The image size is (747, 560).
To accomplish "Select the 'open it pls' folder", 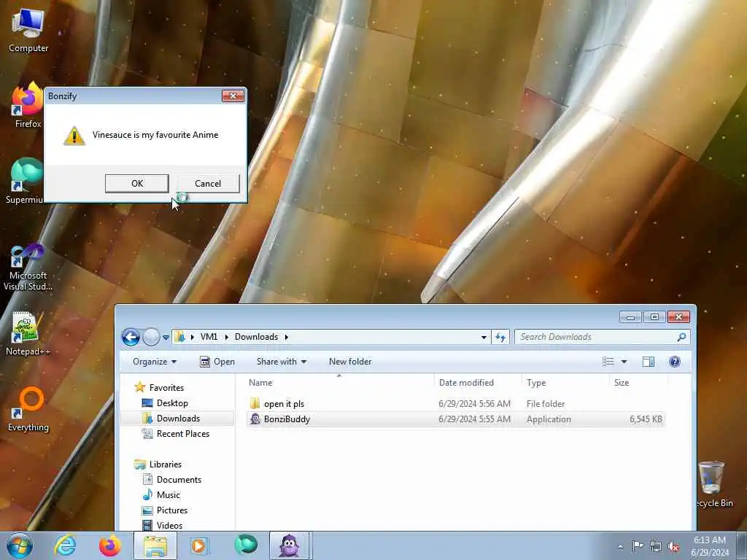I will [455, 404].
